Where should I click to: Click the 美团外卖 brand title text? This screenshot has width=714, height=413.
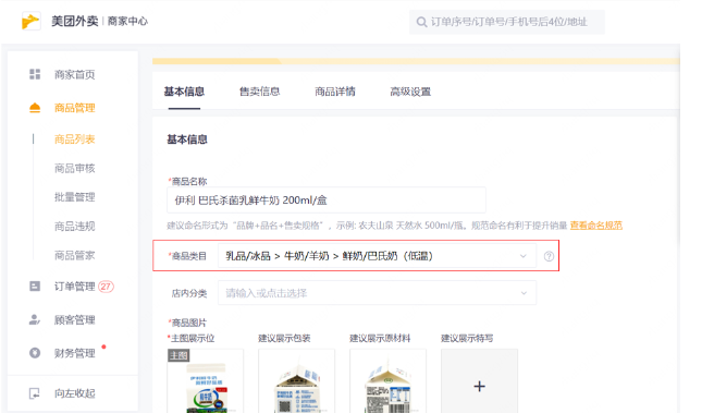(75, 21)
